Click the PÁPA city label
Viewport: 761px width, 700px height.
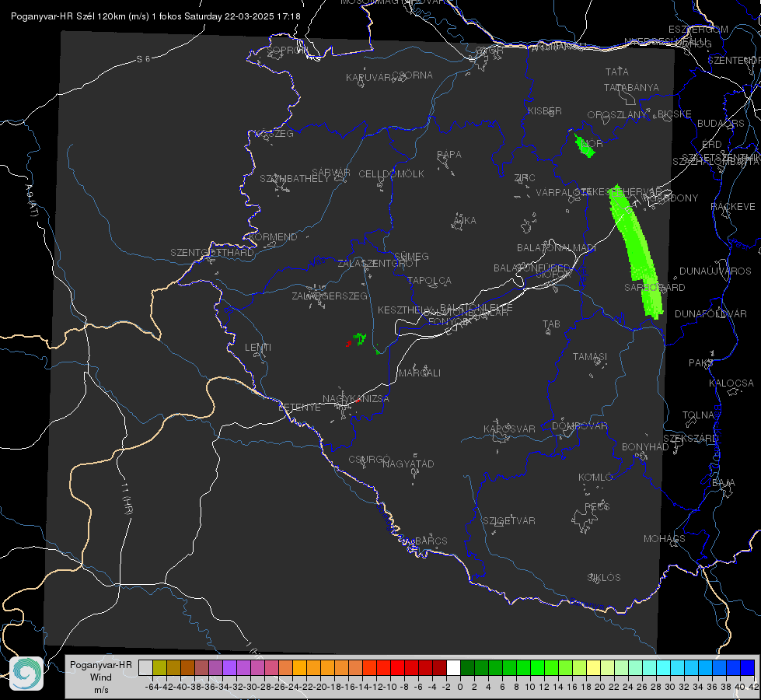pyautogui.click(x=449, y=155)
